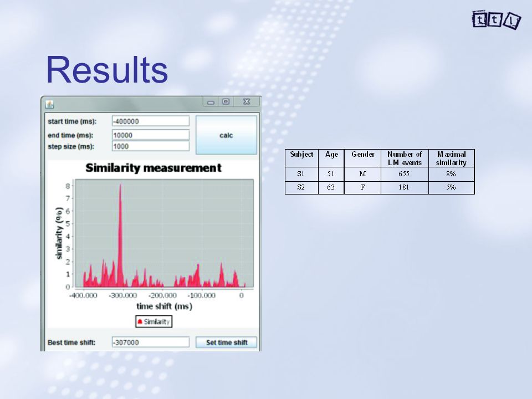Click the 'Results' slide heading
The height and width of the screenshot is (399, 532).
[107, 70]
